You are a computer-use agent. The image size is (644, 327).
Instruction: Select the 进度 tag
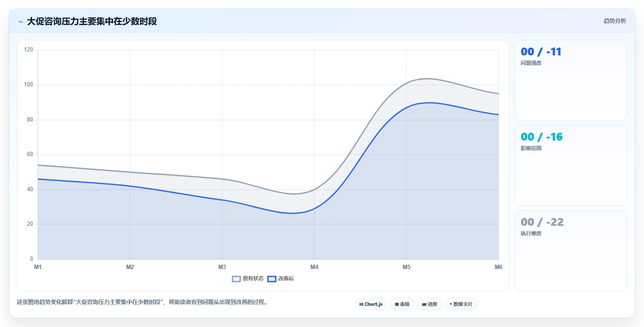(429, 304)
